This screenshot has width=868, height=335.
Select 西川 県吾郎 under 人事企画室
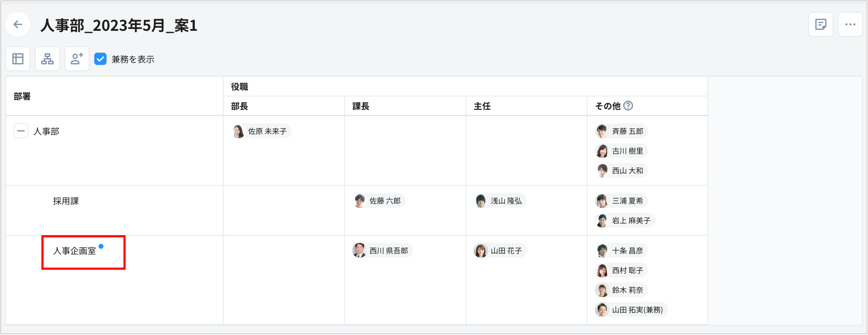pyautogui.click(x=382, y=250)
